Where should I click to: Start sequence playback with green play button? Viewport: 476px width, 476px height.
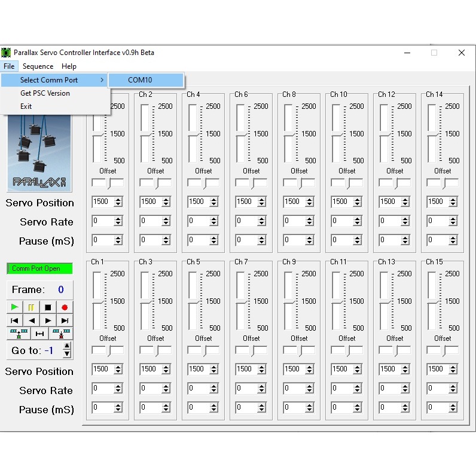[x=14, y=307]
